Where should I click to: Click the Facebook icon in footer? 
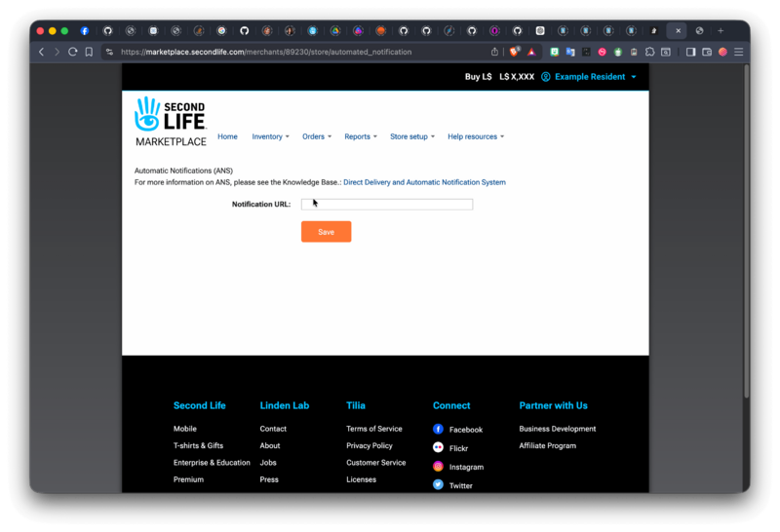coord(438,429)
